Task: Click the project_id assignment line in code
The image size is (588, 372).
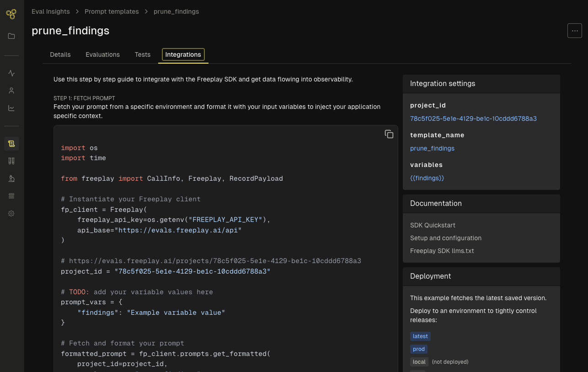Action: coord(166,271)
